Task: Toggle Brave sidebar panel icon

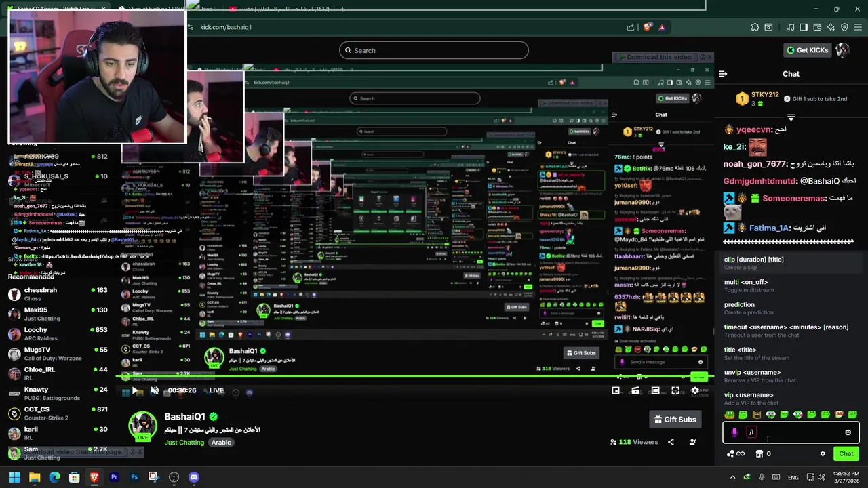Action: point(804,27)
